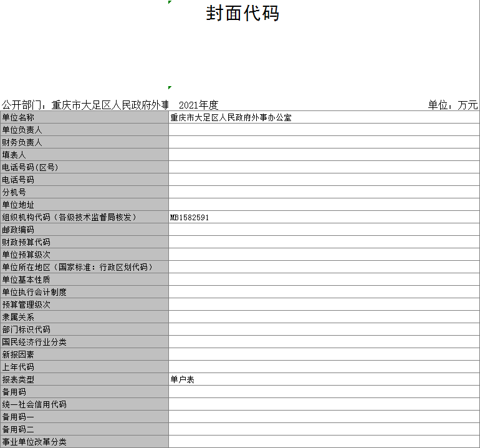Click the value cell beside 电话号码(区号)
480x448 pixels.
[324, 167]
